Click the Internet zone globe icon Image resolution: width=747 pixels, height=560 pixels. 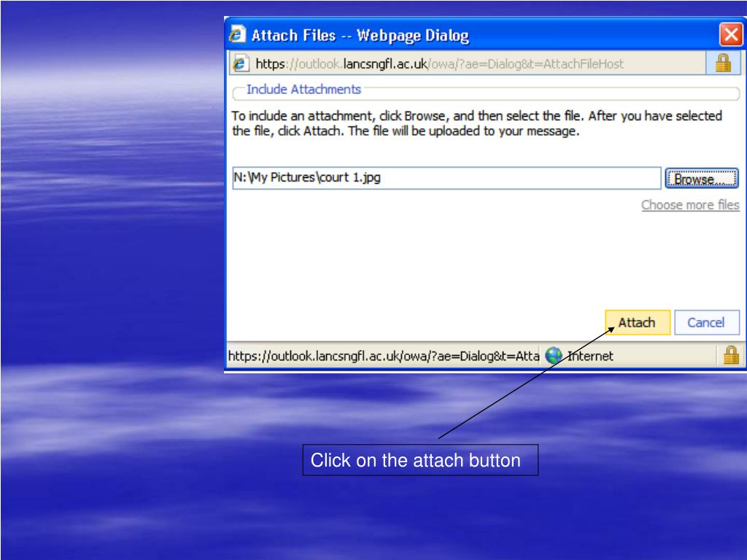[x=553, y=355]
